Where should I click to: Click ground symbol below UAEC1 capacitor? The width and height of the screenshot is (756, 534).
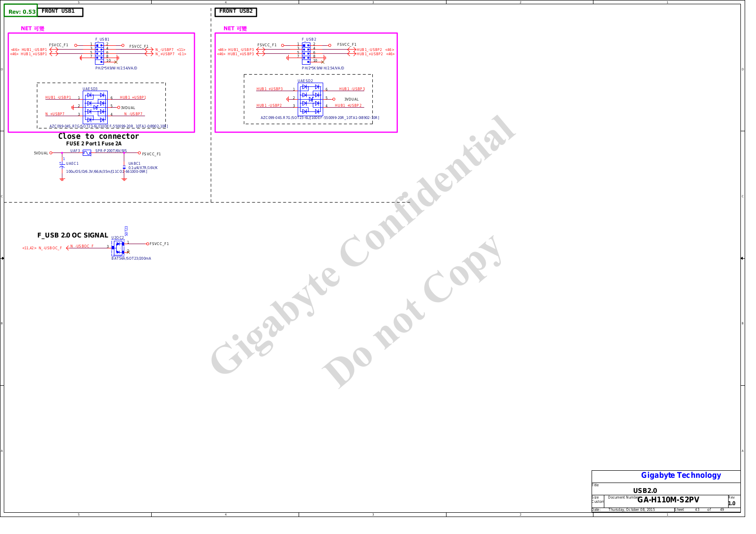(62, 179)
